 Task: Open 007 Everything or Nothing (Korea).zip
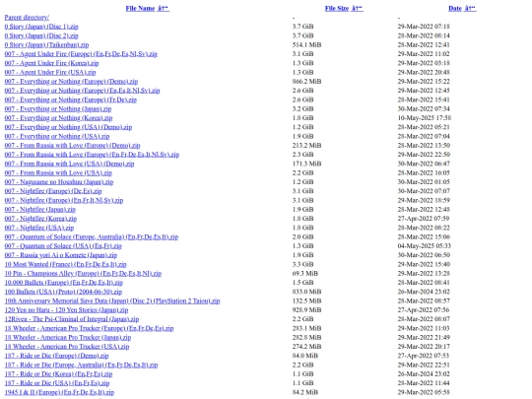coord(58,118)
